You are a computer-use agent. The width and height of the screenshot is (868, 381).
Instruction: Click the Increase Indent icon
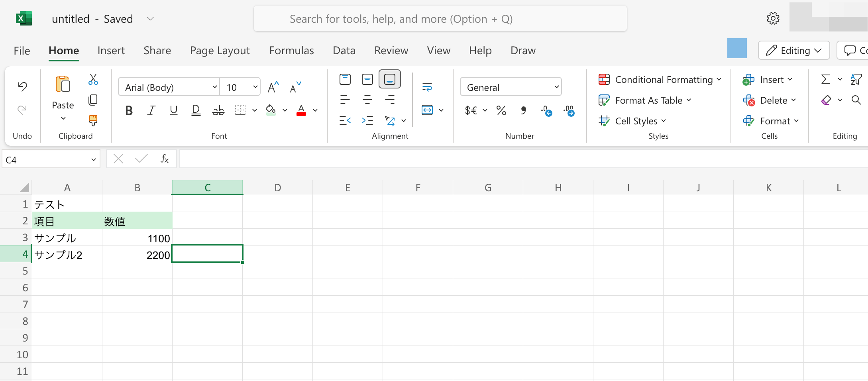(367, 120)
